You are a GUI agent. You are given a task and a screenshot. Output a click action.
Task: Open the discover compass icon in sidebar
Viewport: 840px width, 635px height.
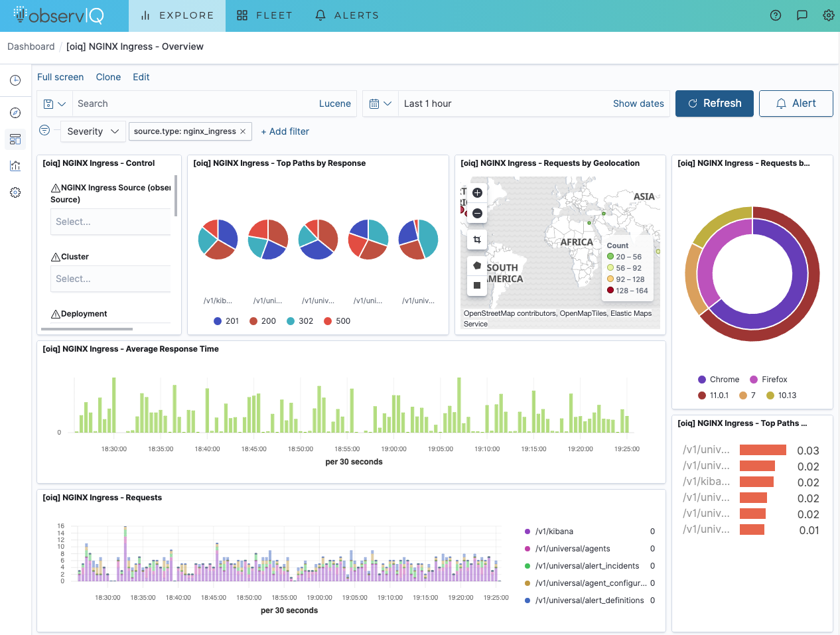point(15,113)
